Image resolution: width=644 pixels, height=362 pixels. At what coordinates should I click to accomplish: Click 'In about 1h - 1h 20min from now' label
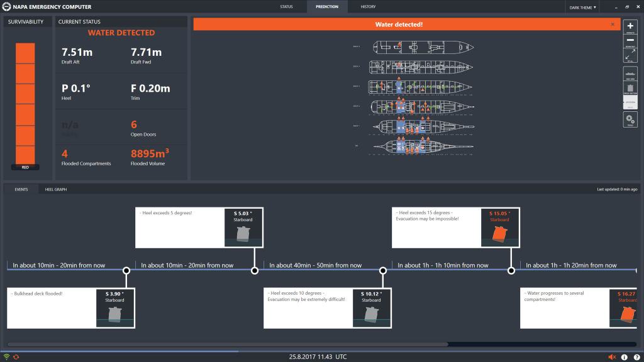571,265
